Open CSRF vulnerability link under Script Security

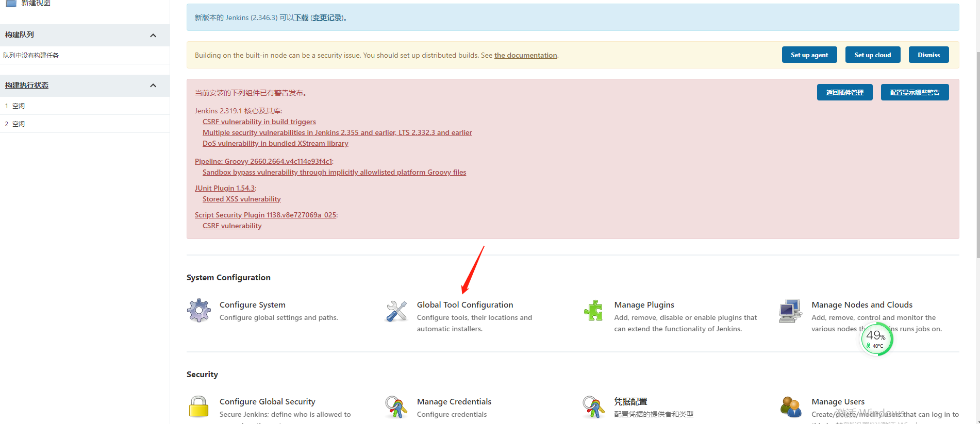[x=232, y=226]
